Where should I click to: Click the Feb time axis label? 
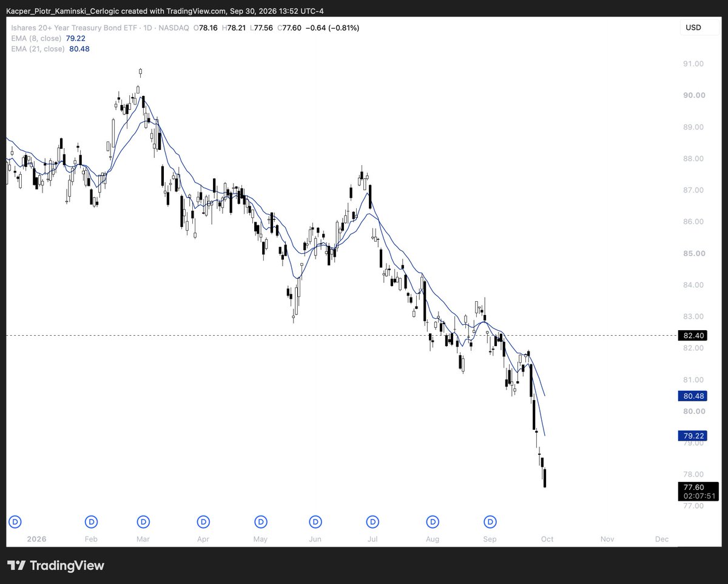pos(91,539)
